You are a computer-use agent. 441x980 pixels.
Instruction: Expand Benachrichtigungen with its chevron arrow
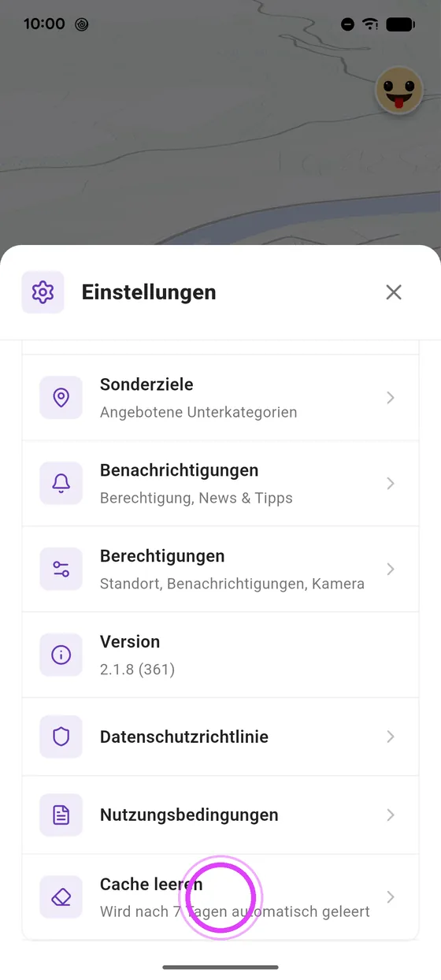pyautogui.click(x=391, y=484)
